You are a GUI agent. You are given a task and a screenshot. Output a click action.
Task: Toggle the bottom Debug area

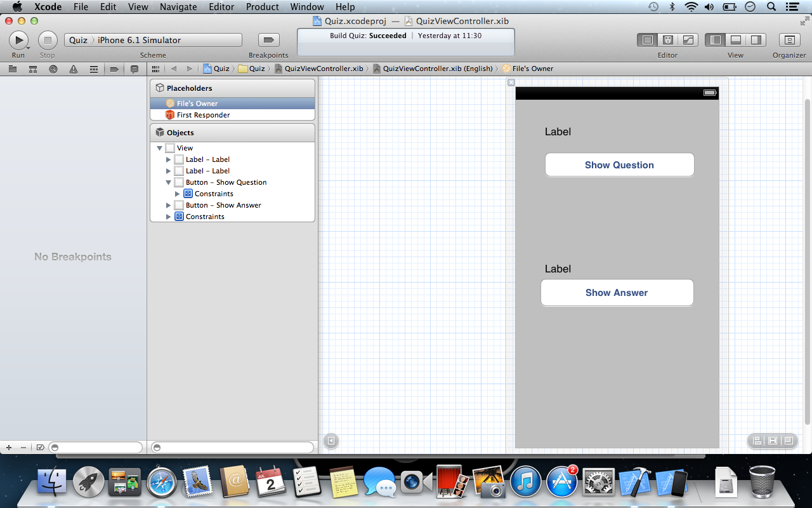click(736, 40)
